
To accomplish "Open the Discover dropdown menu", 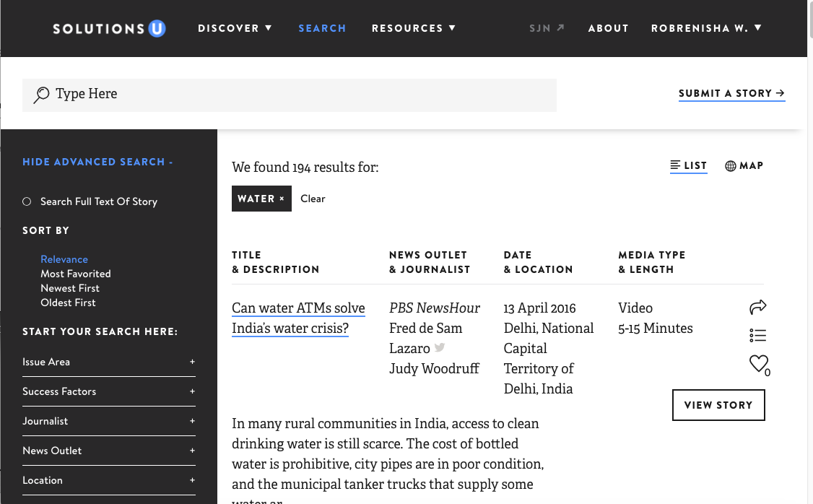I will coord(235,28).
